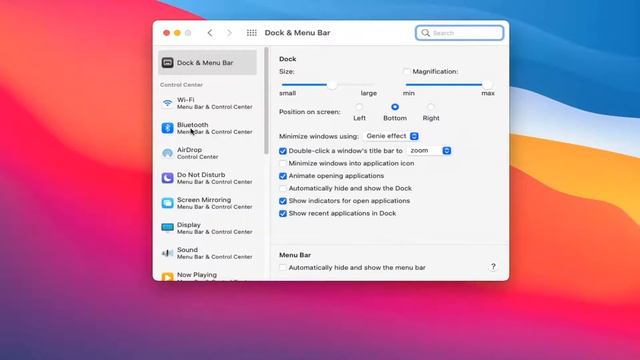
Task: Select Display row in sidebar
Action: (x=208, y=228)
